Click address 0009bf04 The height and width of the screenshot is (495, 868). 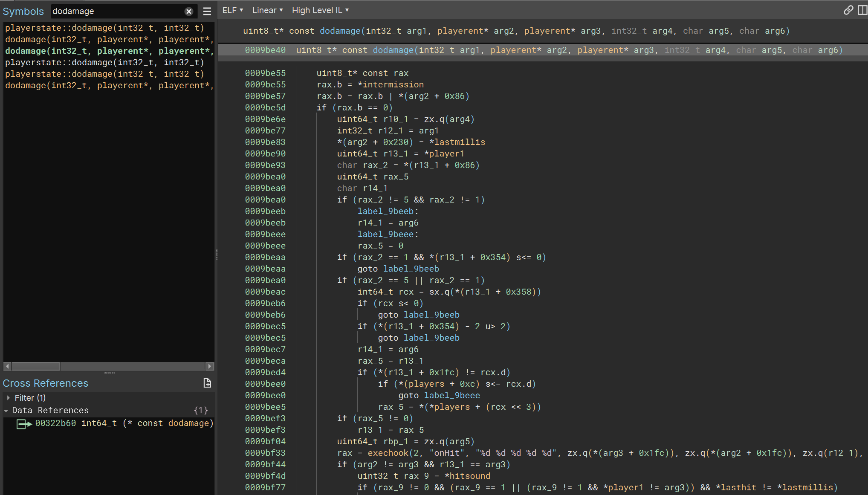[265, 441]
